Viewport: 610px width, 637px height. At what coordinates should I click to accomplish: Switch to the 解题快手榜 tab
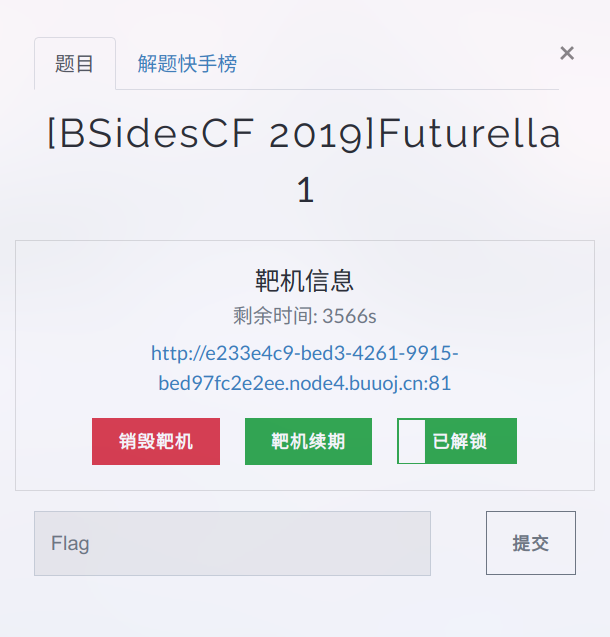(x=187, y=64)
